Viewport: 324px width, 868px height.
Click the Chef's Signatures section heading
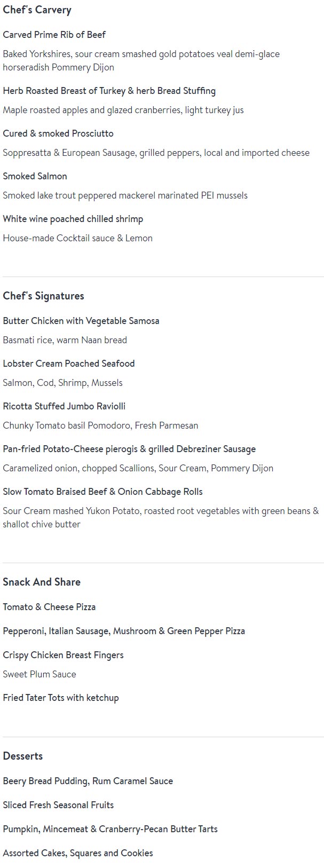coord(43,296)
